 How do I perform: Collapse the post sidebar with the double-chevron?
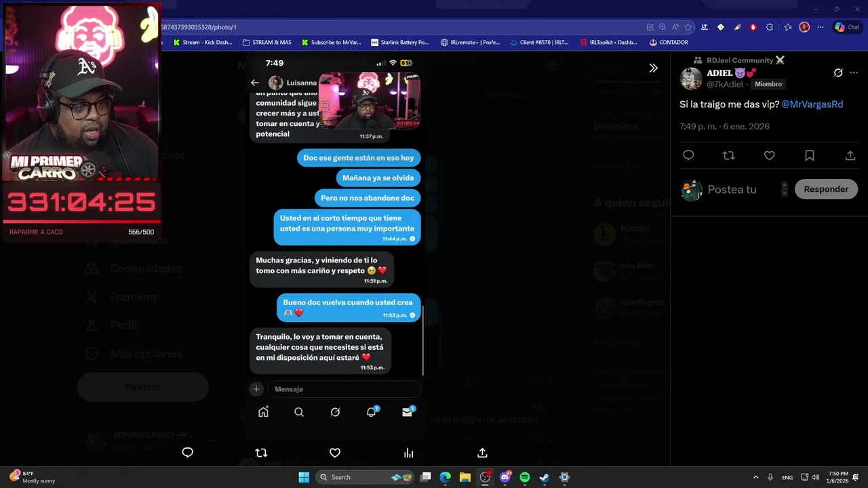click(653, 68)
